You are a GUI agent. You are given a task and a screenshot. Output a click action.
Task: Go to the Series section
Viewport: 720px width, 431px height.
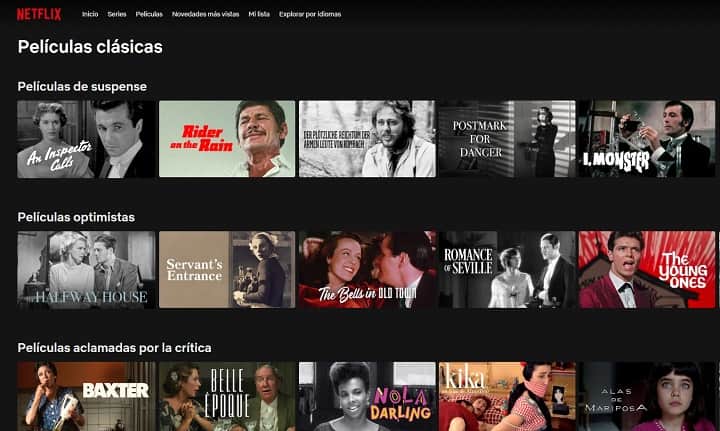pos(117,14)
